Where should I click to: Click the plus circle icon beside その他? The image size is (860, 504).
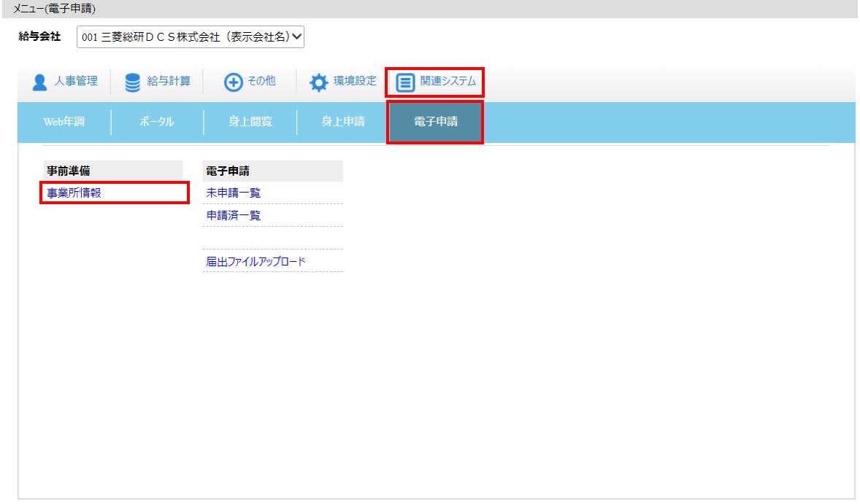click(x=233, y=82)
